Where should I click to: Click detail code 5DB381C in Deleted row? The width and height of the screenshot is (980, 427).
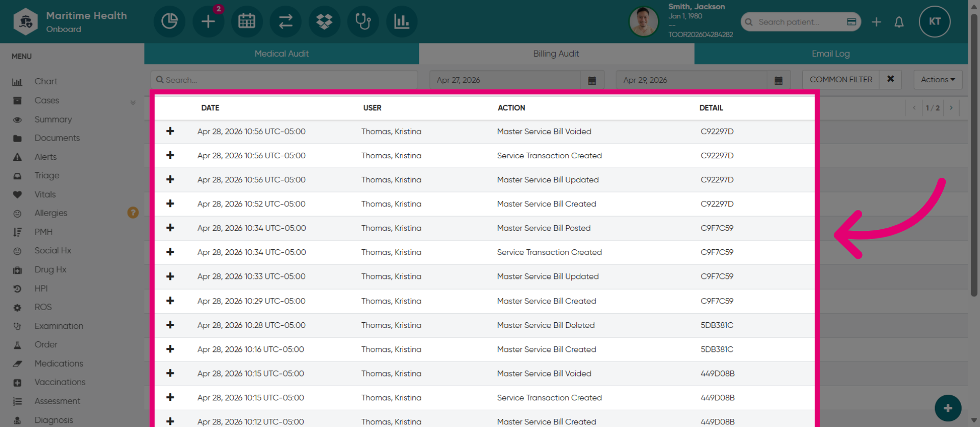(x=717, y=325)
